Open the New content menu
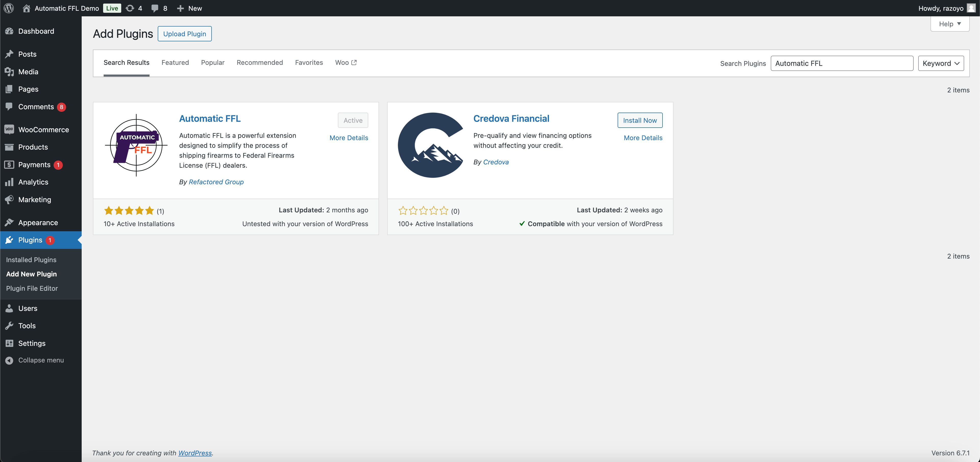The height and width of the screenshot is (462, 980). [189, 8]
